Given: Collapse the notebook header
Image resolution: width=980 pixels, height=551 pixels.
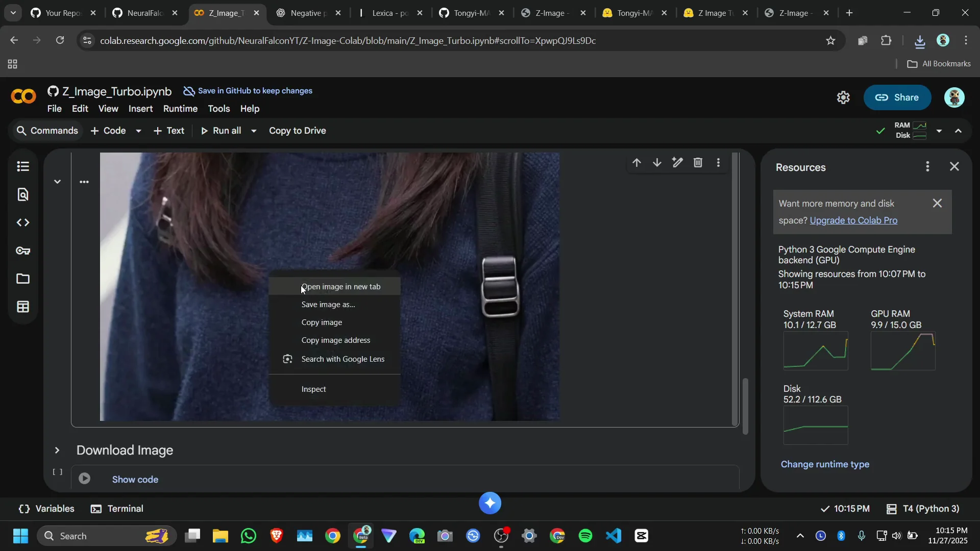Looking at the screenshot, I should 959,131.
